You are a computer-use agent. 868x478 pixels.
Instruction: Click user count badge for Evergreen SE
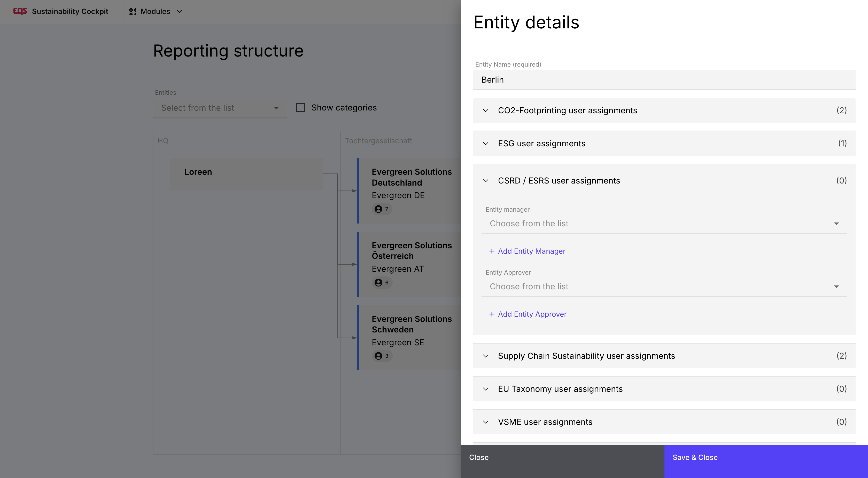pyautogui.click(x=382, y=356)
